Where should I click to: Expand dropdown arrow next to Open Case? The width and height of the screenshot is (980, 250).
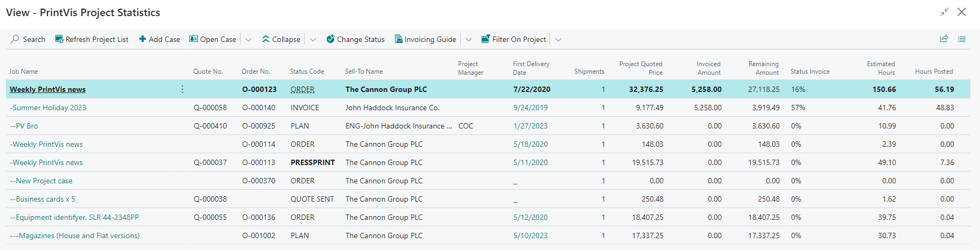pos(249,40)
